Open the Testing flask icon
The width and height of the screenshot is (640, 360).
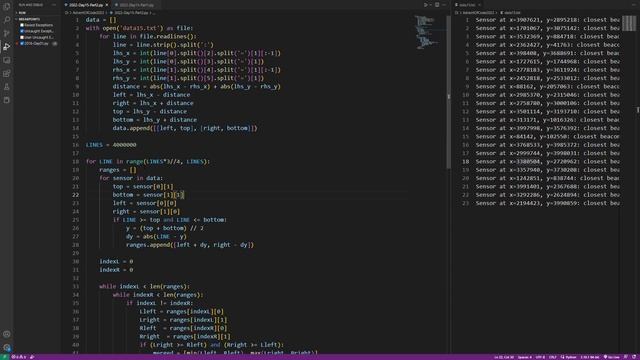[7, 87]
